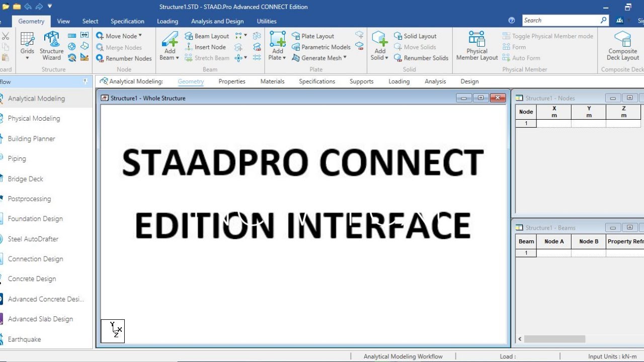
Task: Click the Add Solid icon
Action: [x=380, y=39]
